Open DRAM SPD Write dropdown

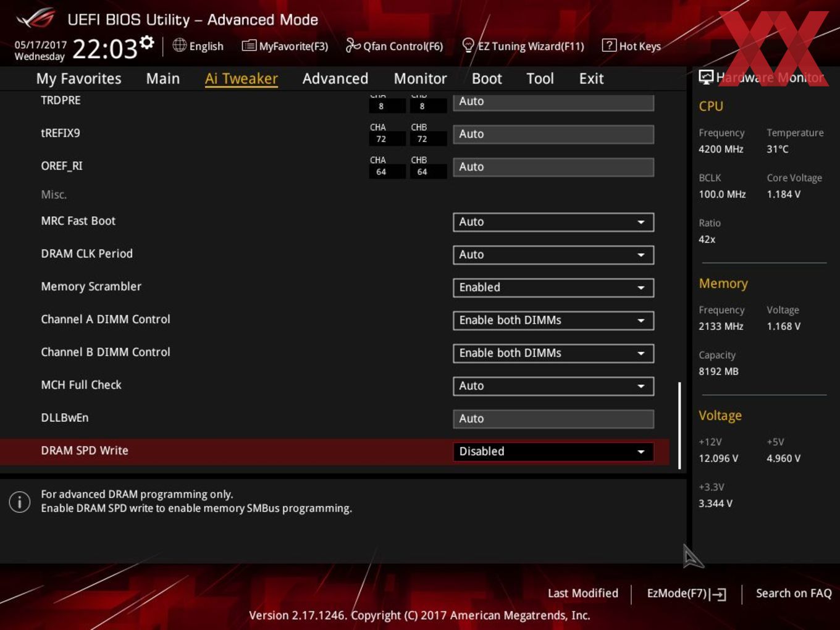click(x=553, y=451)
